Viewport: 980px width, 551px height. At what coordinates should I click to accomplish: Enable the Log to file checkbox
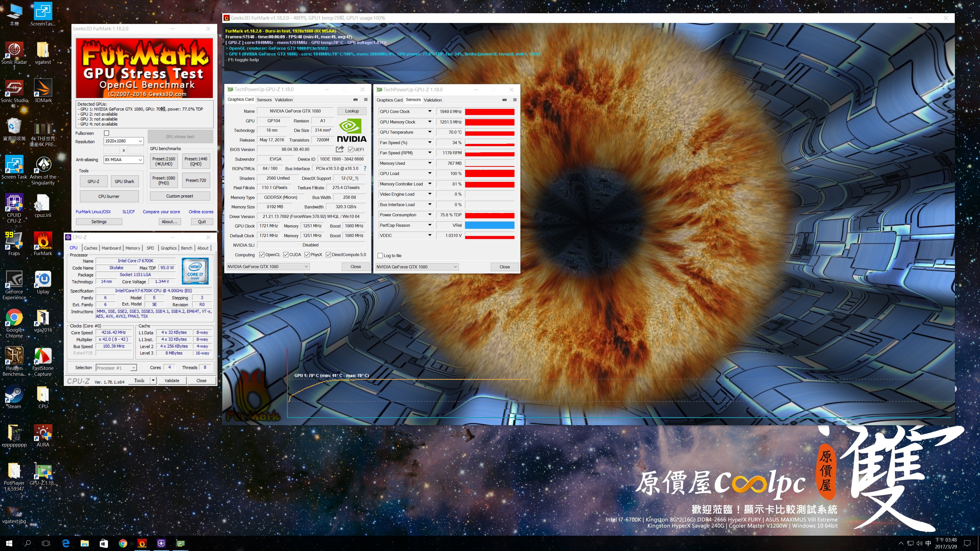[x=380, y=256]
